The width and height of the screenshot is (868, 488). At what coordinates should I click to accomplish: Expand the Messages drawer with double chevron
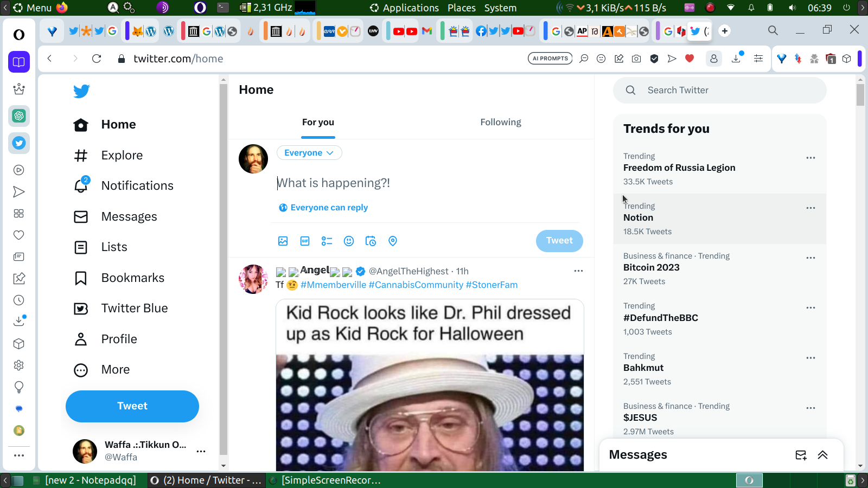pos(822,455)
